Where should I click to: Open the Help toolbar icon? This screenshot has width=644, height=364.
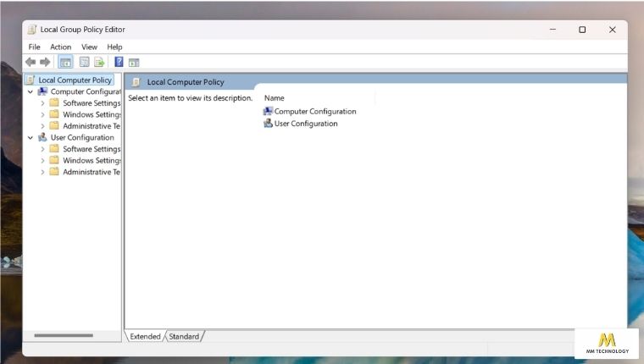tap(119, 62)
